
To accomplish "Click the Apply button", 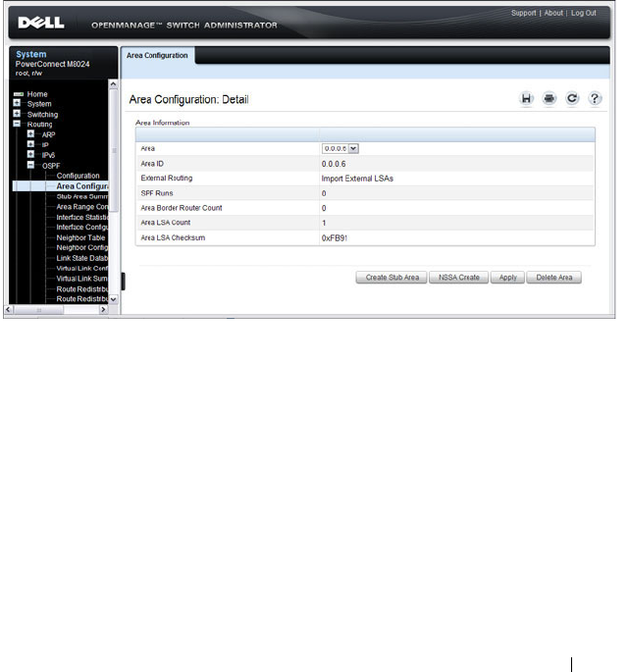I will tap(507, 278).
